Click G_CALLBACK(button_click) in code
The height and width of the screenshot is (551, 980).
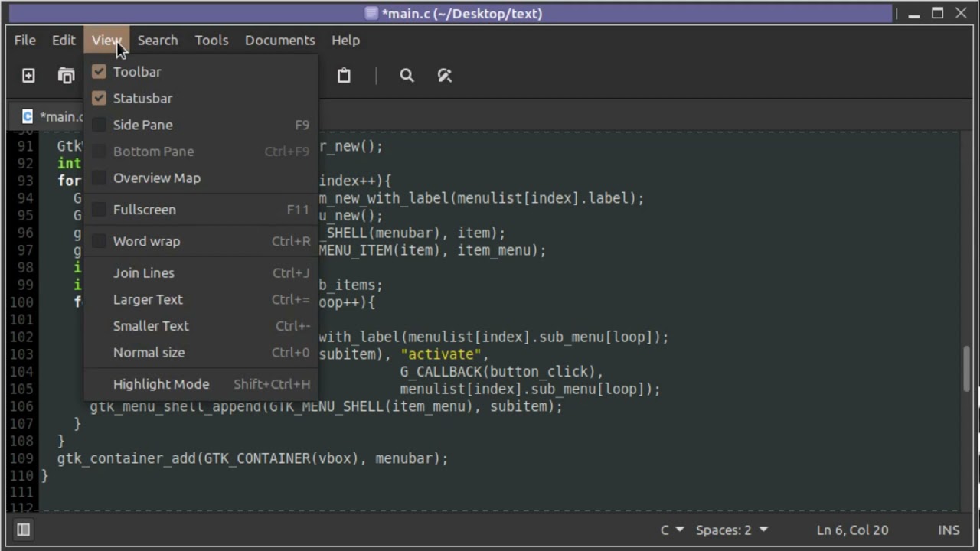click(x=498, y=372)
